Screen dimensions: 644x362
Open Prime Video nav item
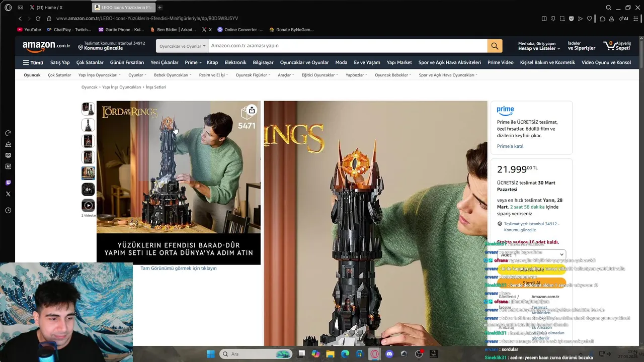[x=501, y=63]
